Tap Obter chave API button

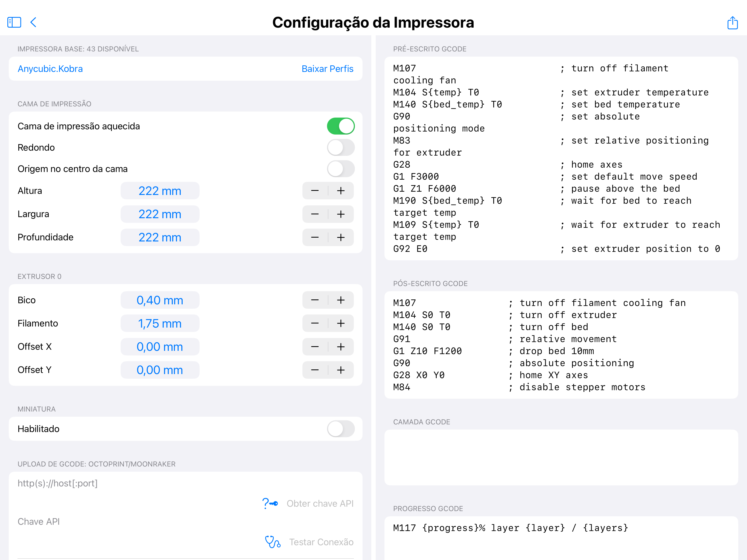(x=320, y=503)
